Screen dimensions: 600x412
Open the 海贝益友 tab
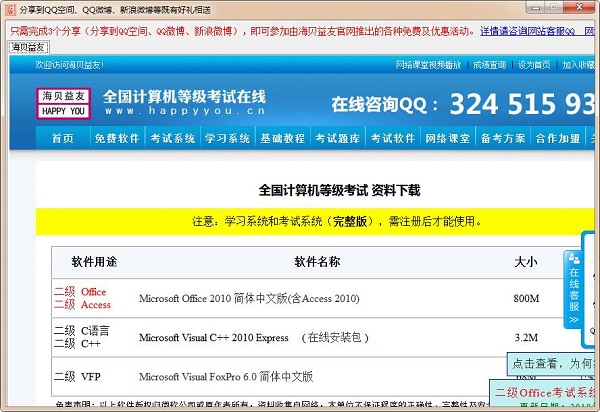[29, 47]
